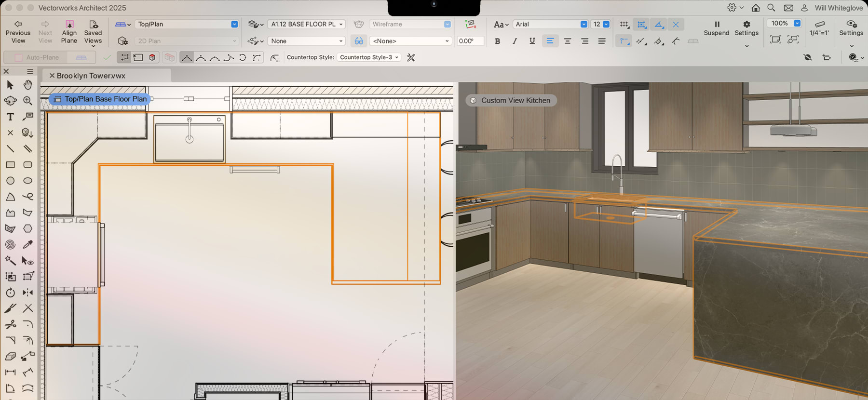The height and width of the screenshot is (400, 868).
Task: Click the Fit to Page Area icon
Action: tap(775, 40)
